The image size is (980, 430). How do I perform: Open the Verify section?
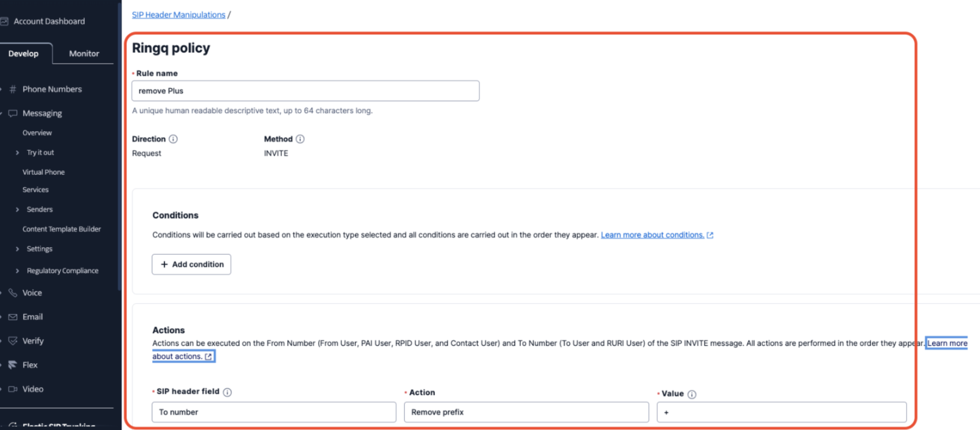pyautogui.click(x=33, y=341)
